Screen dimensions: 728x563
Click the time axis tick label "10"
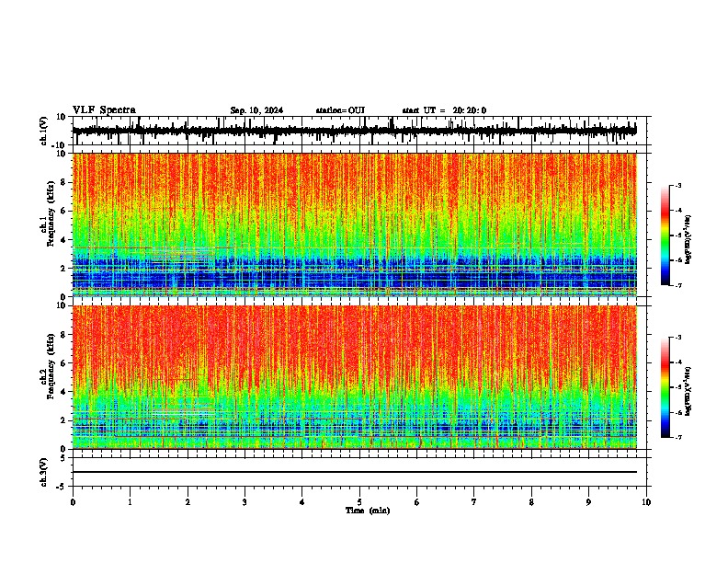[646, 502]
